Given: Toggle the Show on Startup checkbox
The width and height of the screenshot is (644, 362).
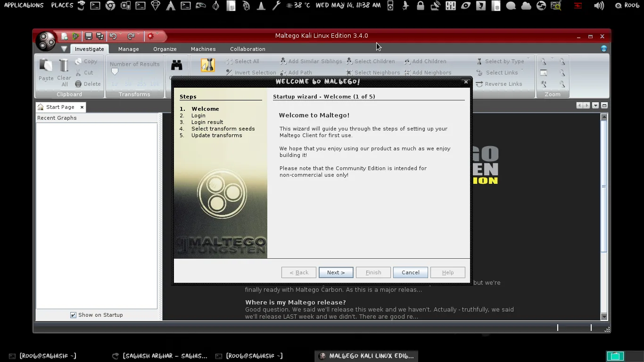Looking at the screenshot, I should (x=73, y=315).
